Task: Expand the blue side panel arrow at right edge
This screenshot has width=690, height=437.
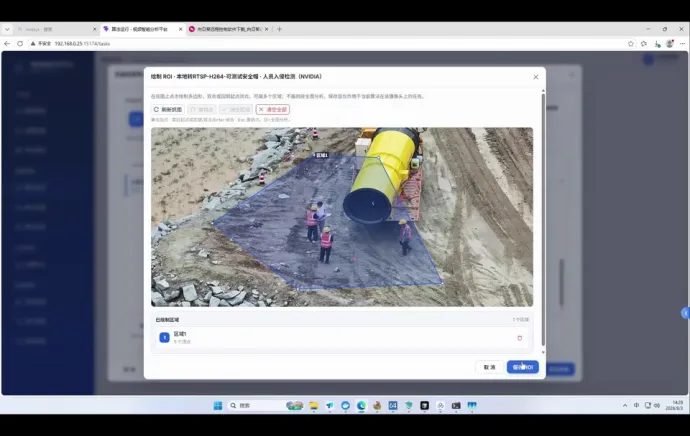Action: [686, 313]
